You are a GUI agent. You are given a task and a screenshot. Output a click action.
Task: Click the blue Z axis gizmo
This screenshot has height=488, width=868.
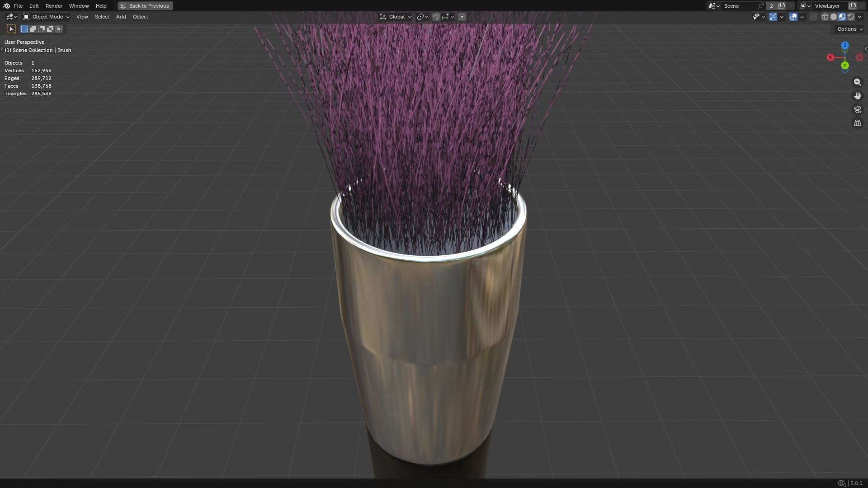click(x=845, y=46)
